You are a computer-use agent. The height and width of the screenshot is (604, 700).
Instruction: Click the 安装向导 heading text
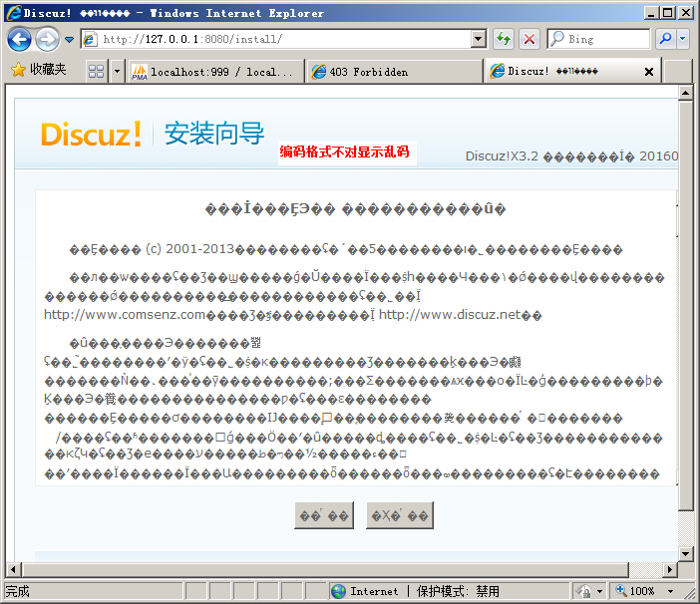tap(214, 133)
